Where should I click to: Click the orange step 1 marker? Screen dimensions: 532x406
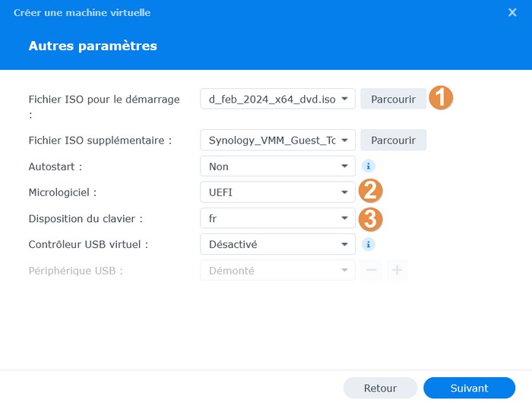441,98
